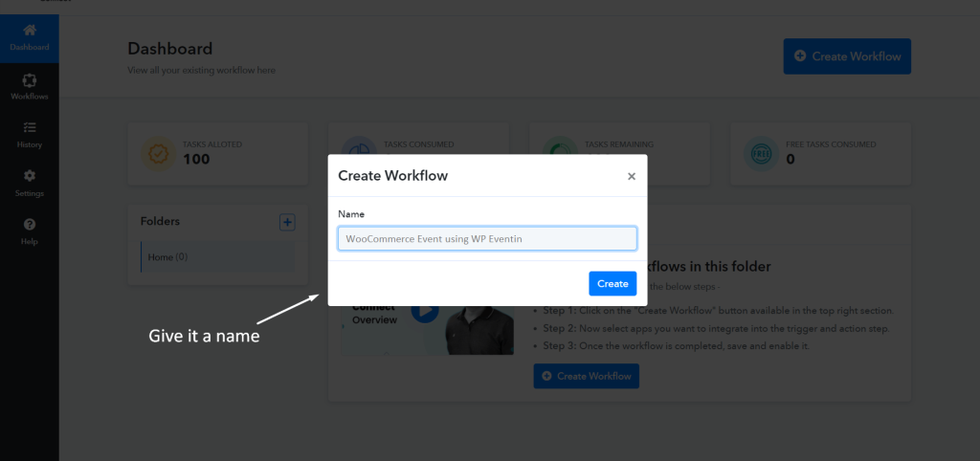Click the Free Tasks Consumed icon
980x461 pixels.
click(x=761, y=154)
